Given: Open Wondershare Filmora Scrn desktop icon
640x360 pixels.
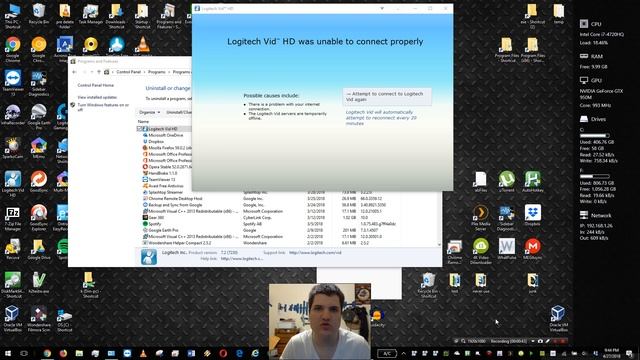Looking at the screenshot, I should [x=39, y=318].
